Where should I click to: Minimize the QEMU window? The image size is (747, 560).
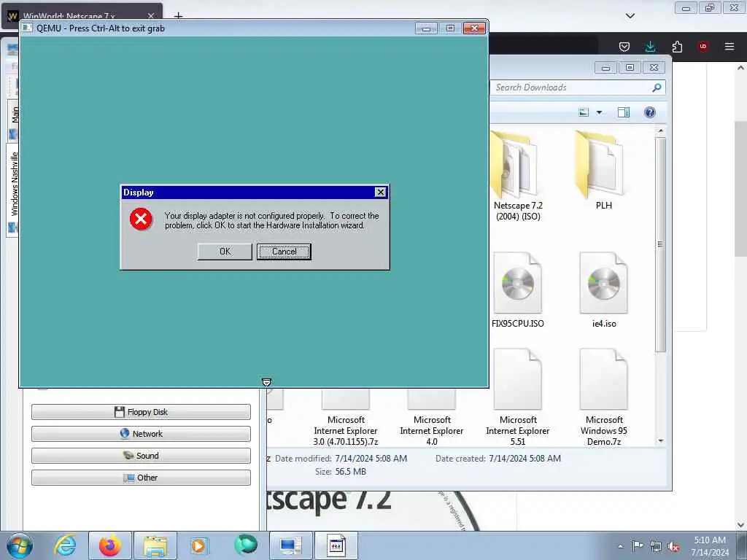coord(426,28)
